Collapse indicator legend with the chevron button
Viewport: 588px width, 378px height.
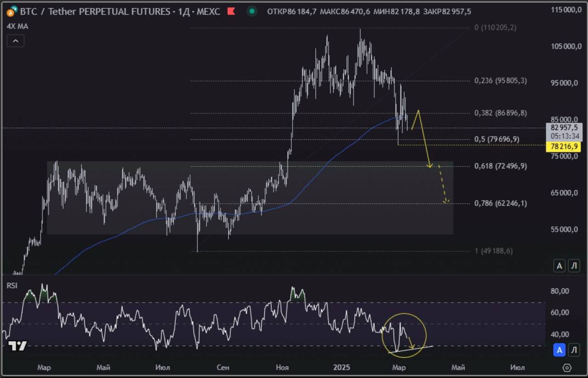click(x=16, y=41)
